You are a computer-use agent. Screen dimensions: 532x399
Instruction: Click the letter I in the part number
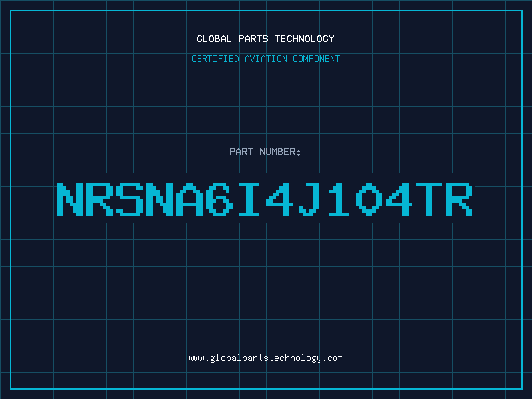tap(249, 199)
